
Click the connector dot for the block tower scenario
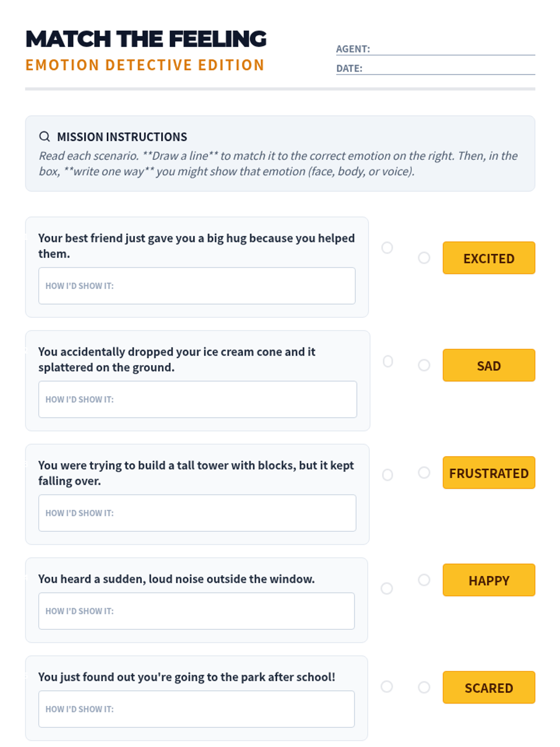tap(387, 475)
